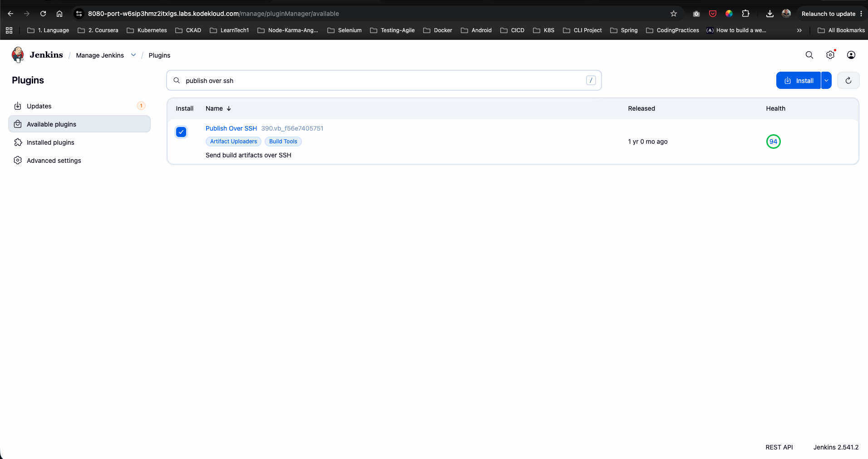Sort by the Name column header
Image resolution: width=868 pixels, height=459 pixels.
click(218, 108)
